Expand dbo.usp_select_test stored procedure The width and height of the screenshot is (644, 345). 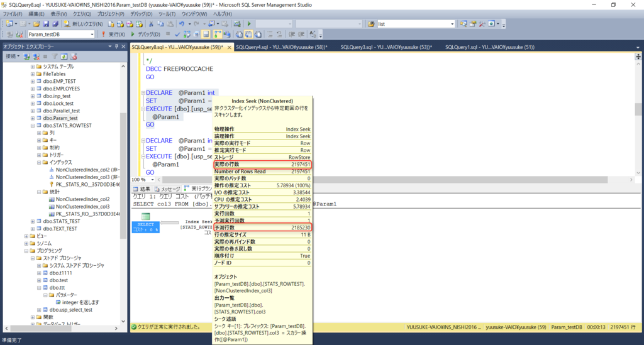point(39,310)
